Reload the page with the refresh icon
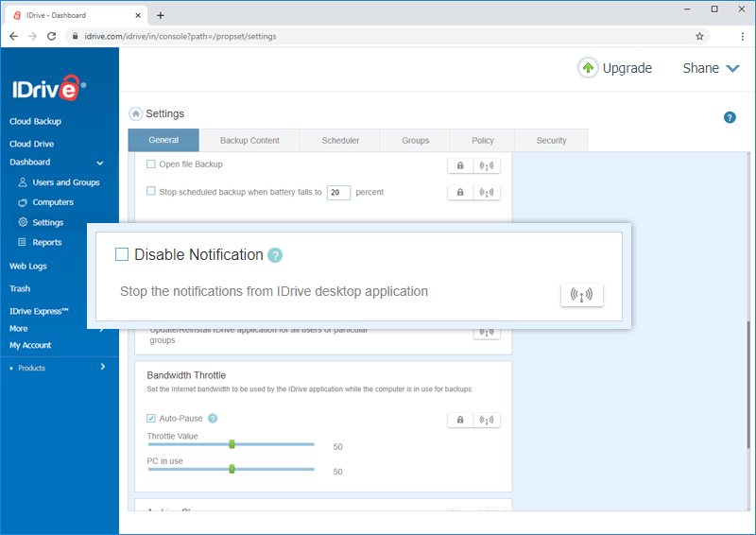 click(52, 36)
